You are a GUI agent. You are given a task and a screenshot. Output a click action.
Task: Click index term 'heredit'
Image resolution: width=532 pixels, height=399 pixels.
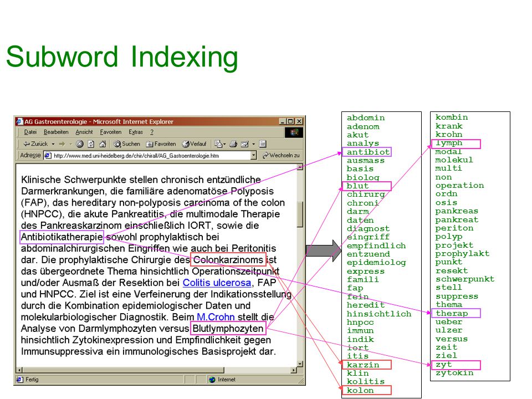366,305
